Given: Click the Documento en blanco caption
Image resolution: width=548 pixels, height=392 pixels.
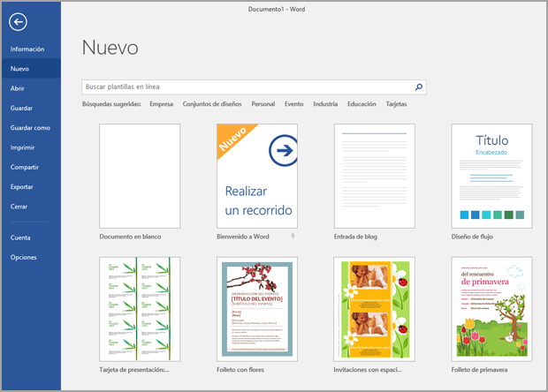Looking at the screenshot, I should (130, 237).
